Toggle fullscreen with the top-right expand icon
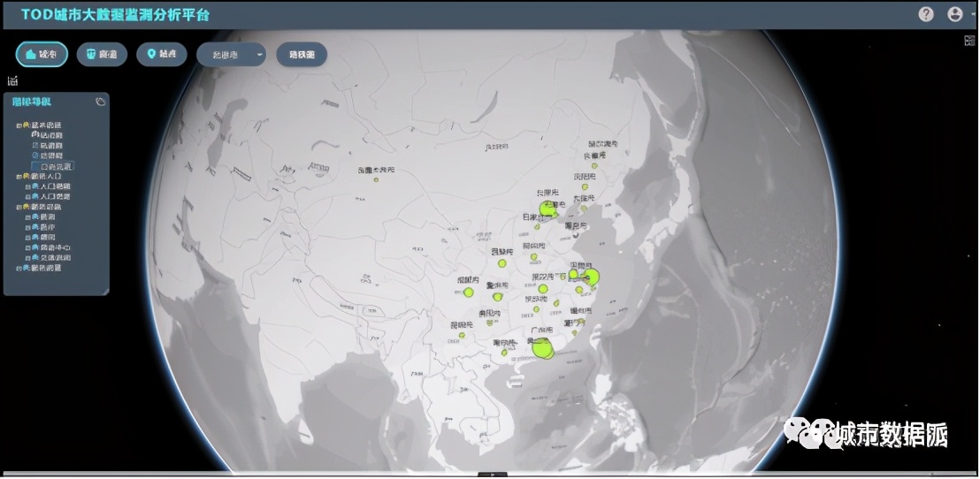980x479 pixels. (x=969, y=42)
